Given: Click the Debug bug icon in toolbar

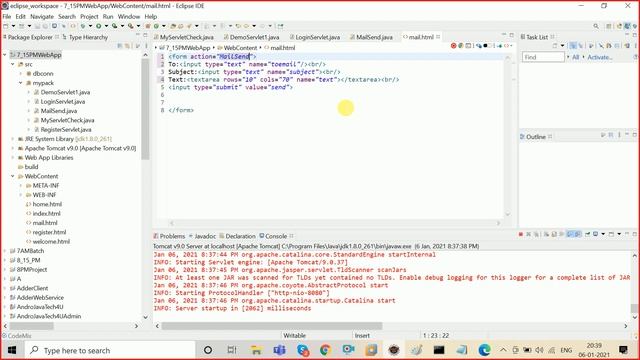Looking at the screenshot, I should [x=83, y=26].
